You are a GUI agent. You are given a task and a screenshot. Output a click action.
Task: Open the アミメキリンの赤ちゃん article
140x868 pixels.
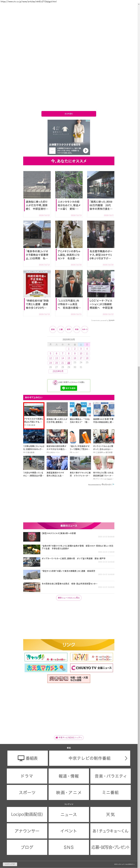click(x=69, y=244)
